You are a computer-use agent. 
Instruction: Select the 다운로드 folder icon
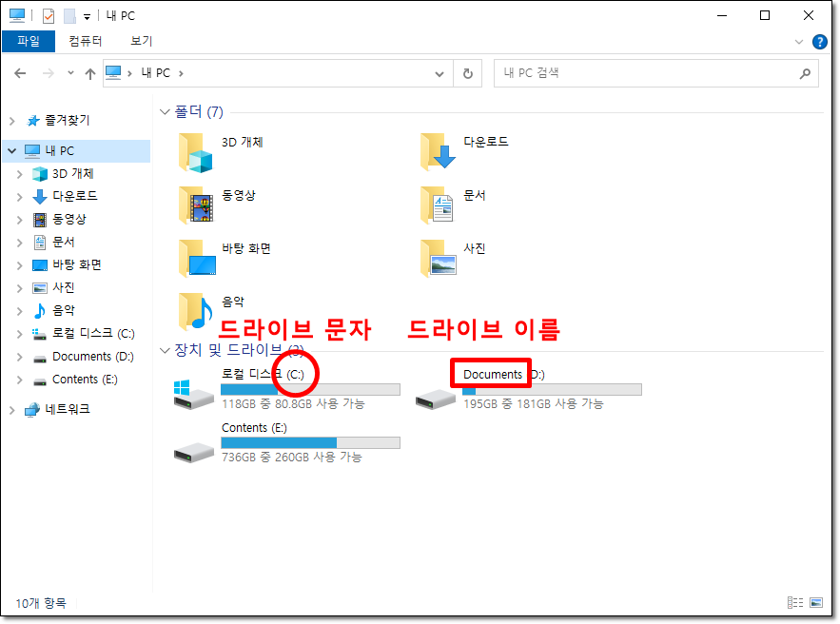click(438, 152)
